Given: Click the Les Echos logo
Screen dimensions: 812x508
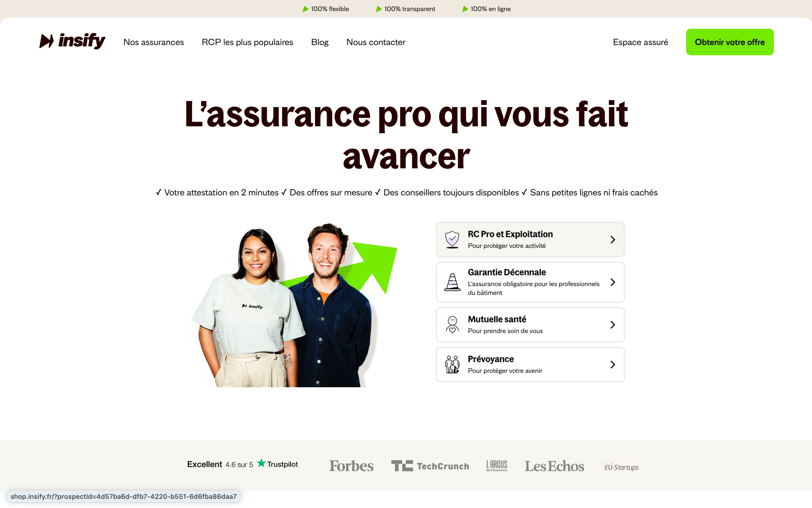Looking at the screenshot, I should pyautogui.click(x=554, y=466).
